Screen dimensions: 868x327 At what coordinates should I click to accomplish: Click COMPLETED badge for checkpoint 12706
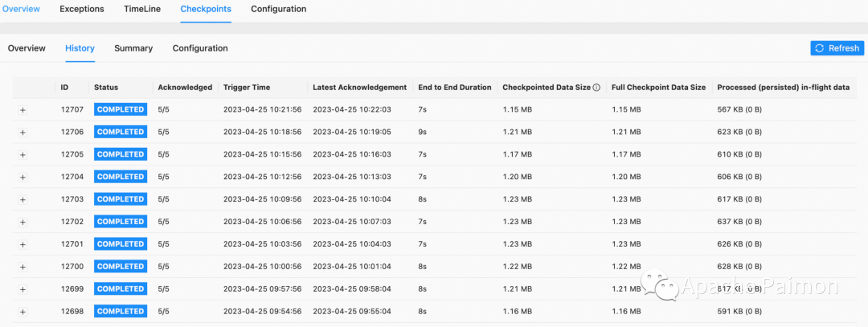coord(121,132)
